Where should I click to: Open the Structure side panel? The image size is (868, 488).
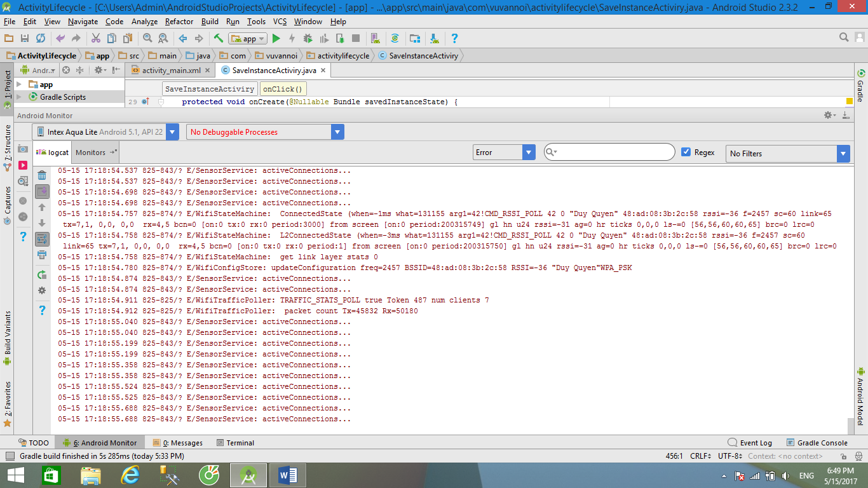[7, 148]
